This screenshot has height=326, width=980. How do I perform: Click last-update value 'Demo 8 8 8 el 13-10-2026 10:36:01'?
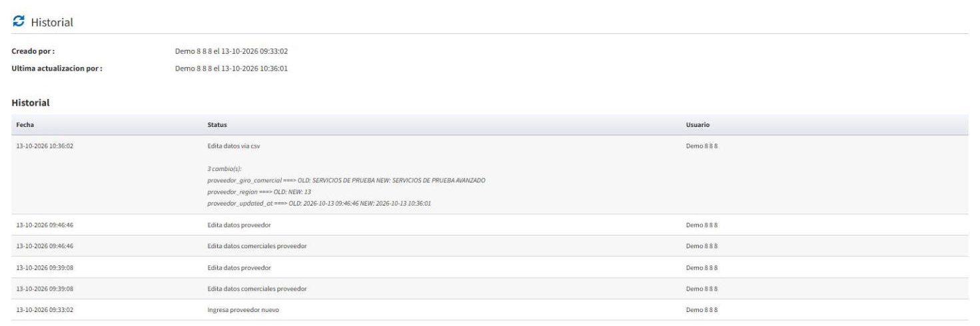coord(231,68)
